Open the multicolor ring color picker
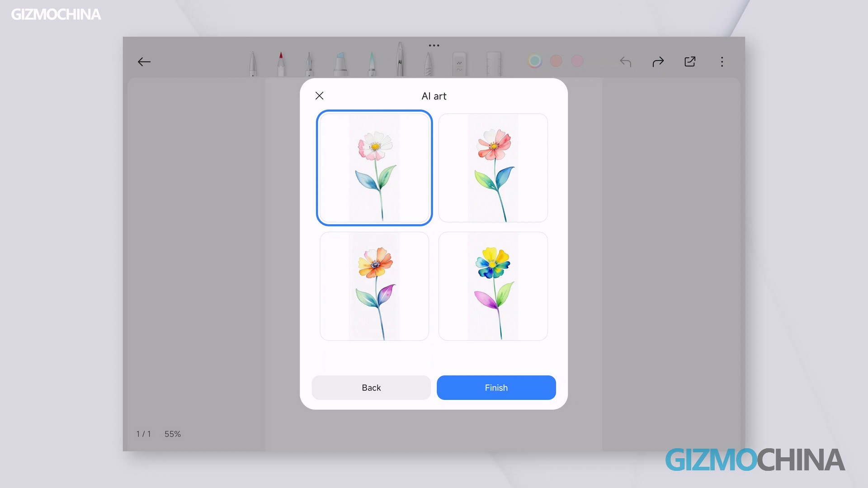This screenshot has height=488, width=868. tap(535, 61)
